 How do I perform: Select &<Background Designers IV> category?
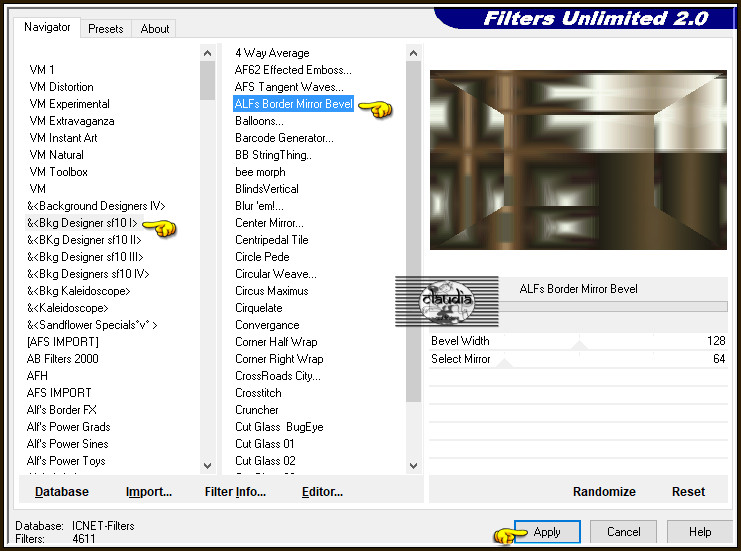click(96, 206)
